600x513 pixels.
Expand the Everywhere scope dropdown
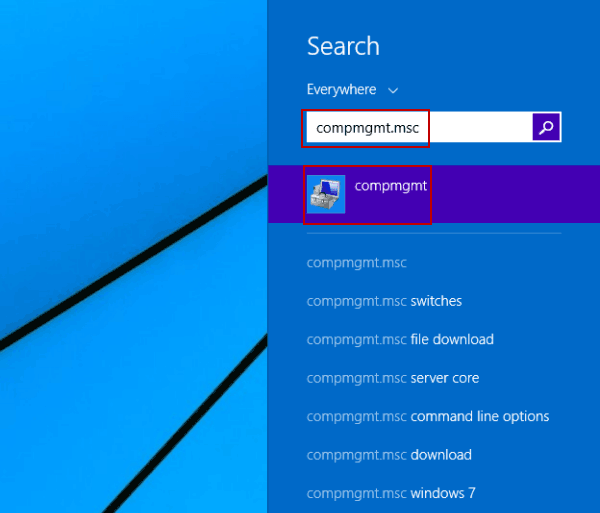tap(352, 90)
